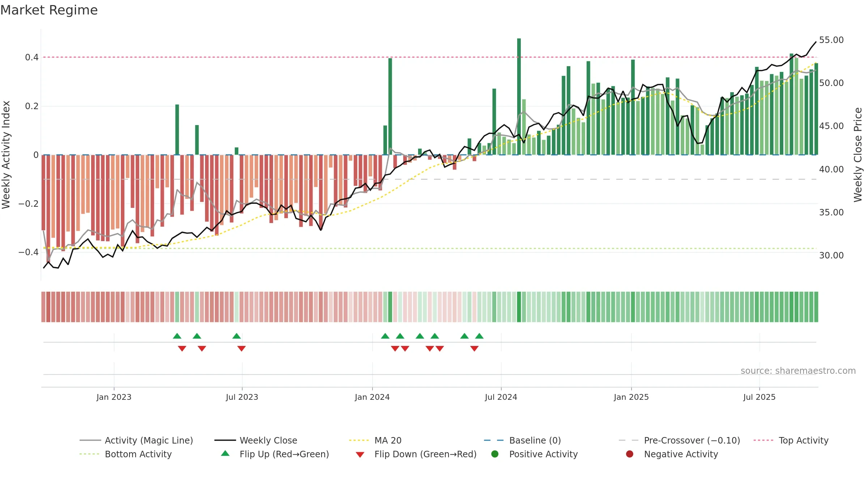868x488 pixels.
Task: Click the Weekly Close Price axis label
Action: pyautogui.click(x=858, y=155)
